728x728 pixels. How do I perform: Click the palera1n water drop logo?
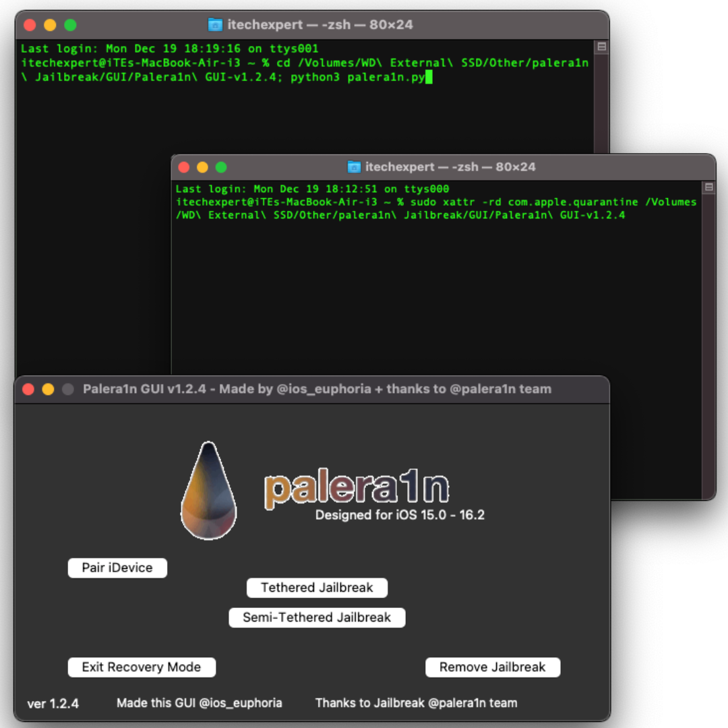tap(208, 490)
